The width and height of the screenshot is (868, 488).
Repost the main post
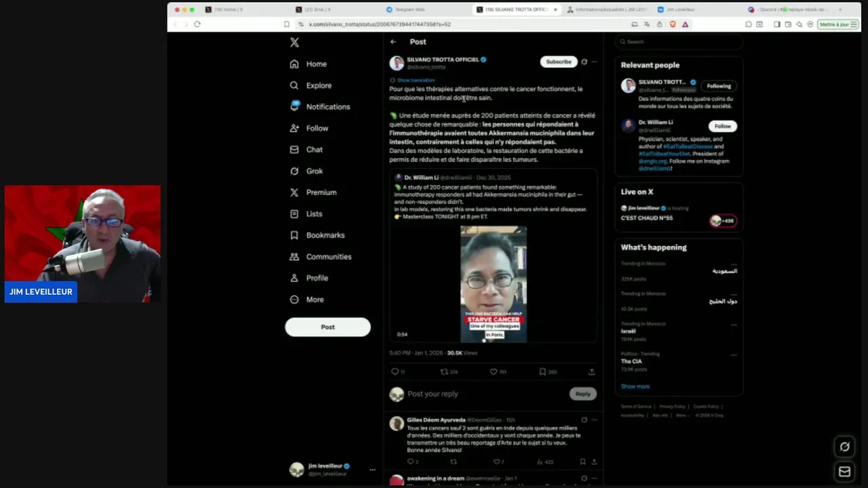click(x=444, y=371)
